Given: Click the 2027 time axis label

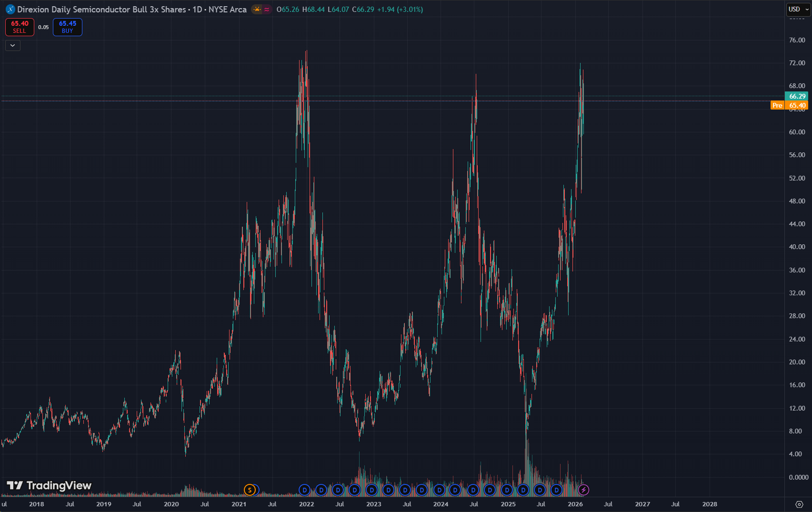Looking at the screenshot, I should click(642, 504).
